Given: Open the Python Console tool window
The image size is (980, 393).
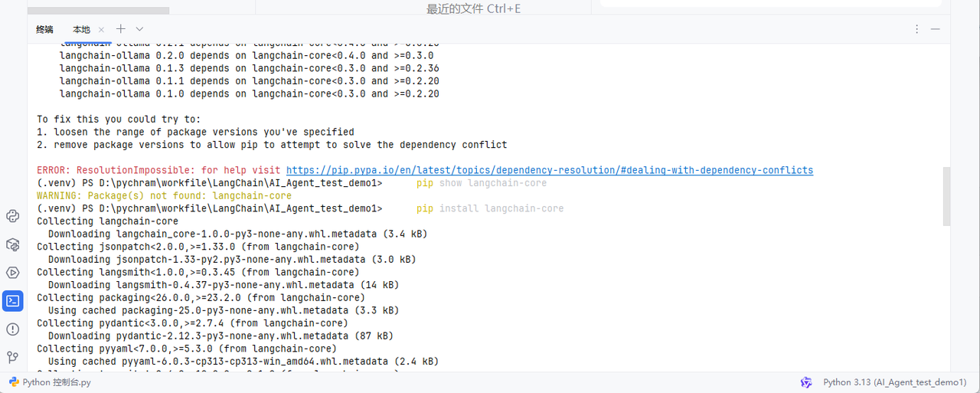Looking at the screenshot, I should [x=12, y=216].
